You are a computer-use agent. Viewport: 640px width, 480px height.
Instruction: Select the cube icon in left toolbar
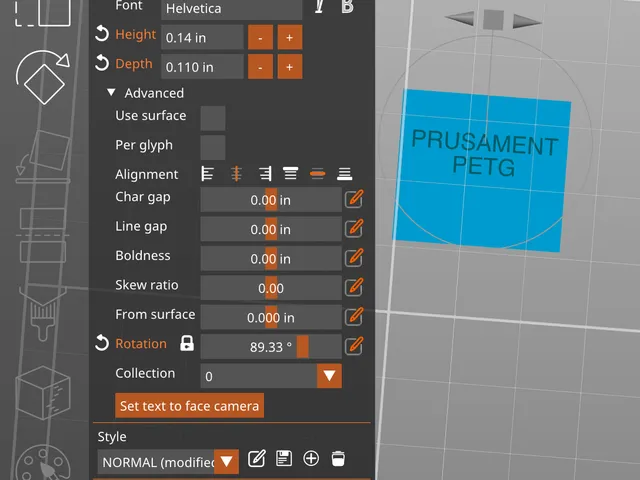43,393
